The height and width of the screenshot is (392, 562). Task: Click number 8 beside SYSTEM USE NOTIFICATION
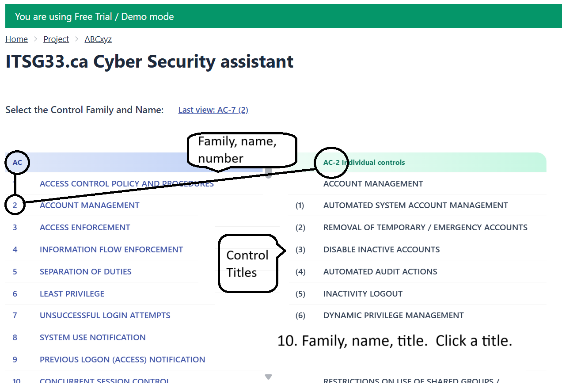point(15,338)
